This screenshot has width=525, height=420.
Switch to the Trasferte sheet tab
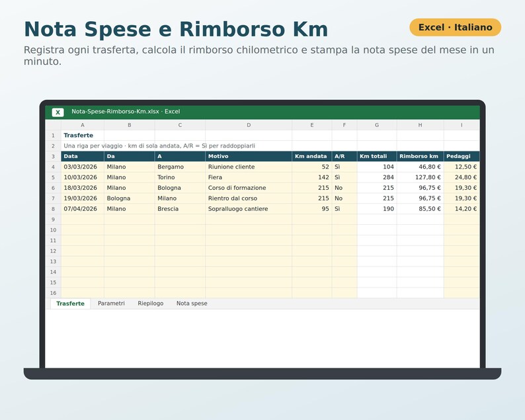[x=70, y=304]
